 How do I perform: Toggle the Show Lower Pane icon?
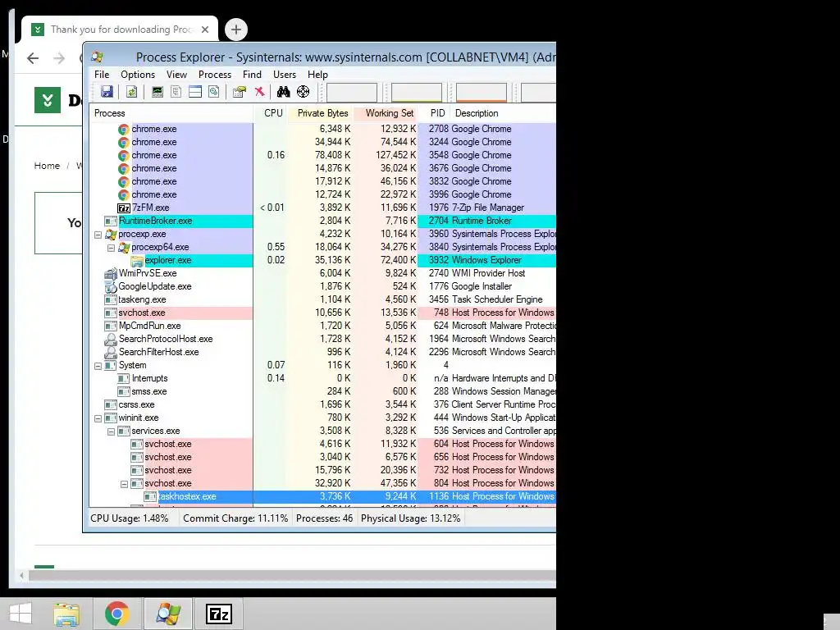click(x=195, y=92)
